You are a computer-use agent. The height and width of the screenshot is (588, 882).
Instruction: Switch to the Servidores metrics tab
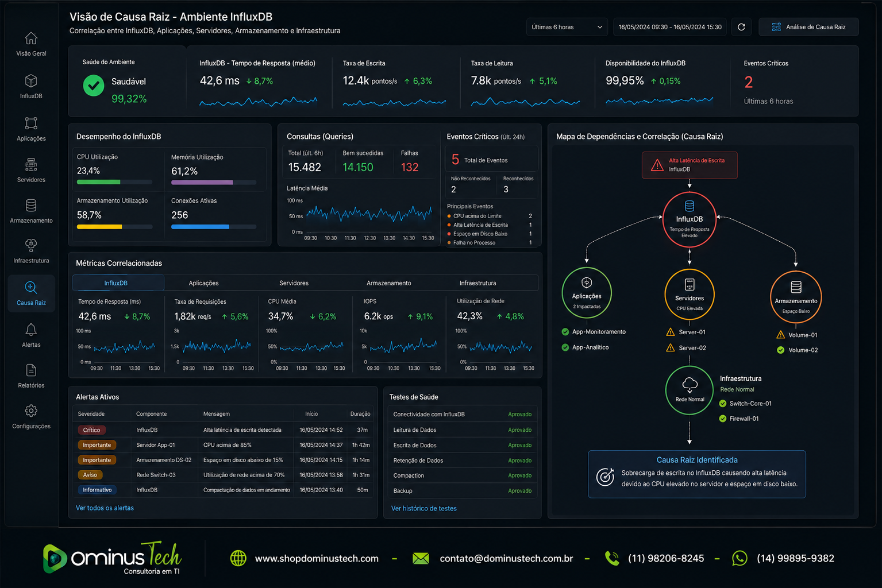294,283
